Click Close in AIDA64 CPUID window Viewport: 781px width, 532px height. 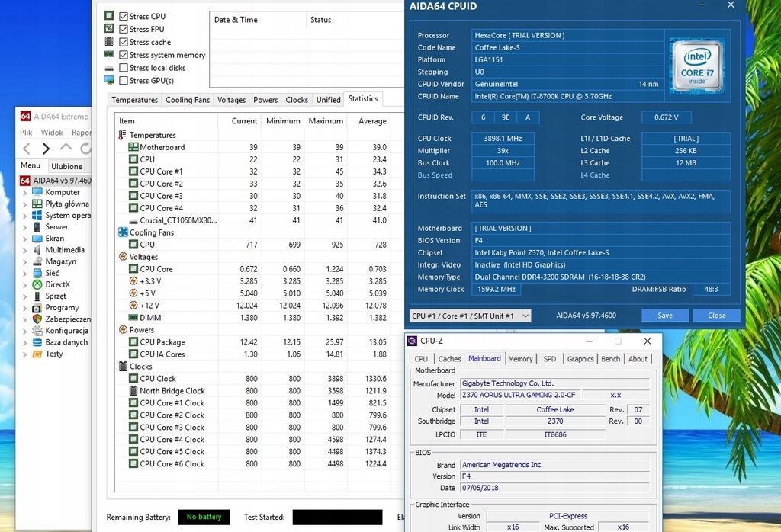(x=716, y=316)
